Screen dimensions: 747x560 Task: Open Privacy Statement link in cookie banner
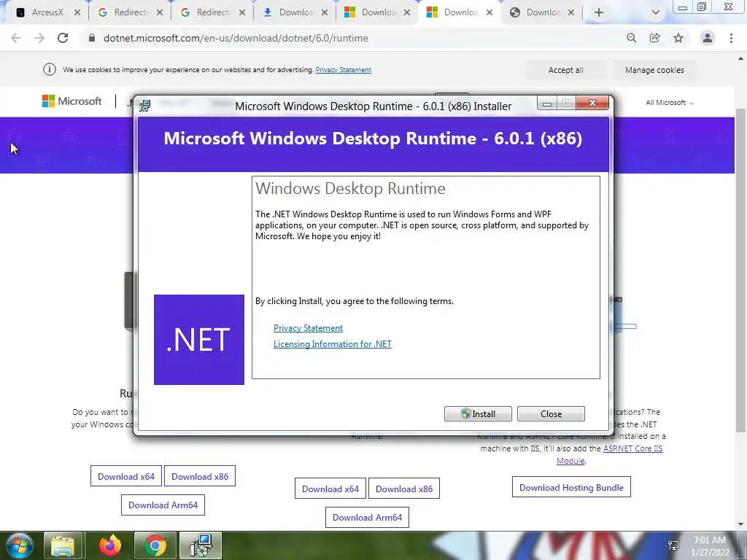[343, 70]
